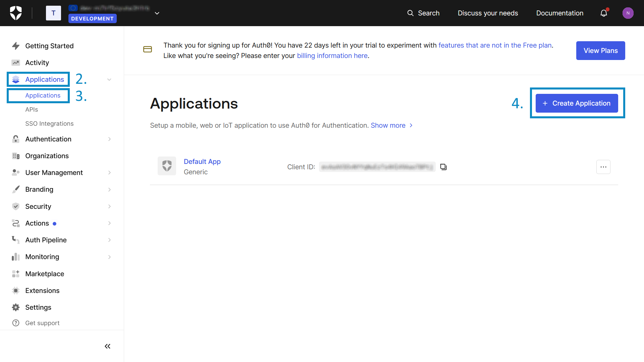Expand the User Management chevron
This screenshot has height=362, width=644.
[109, 173]
